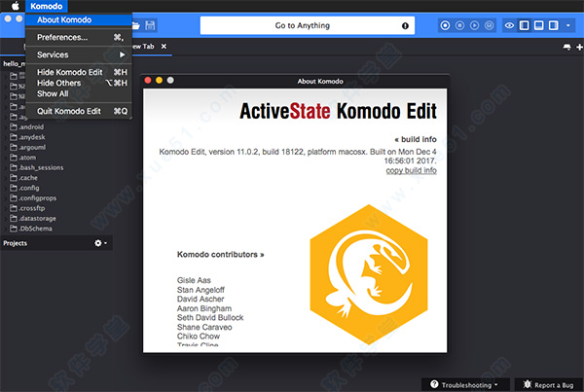Toggle the bottom pane visibility

[x=538, y=25]
